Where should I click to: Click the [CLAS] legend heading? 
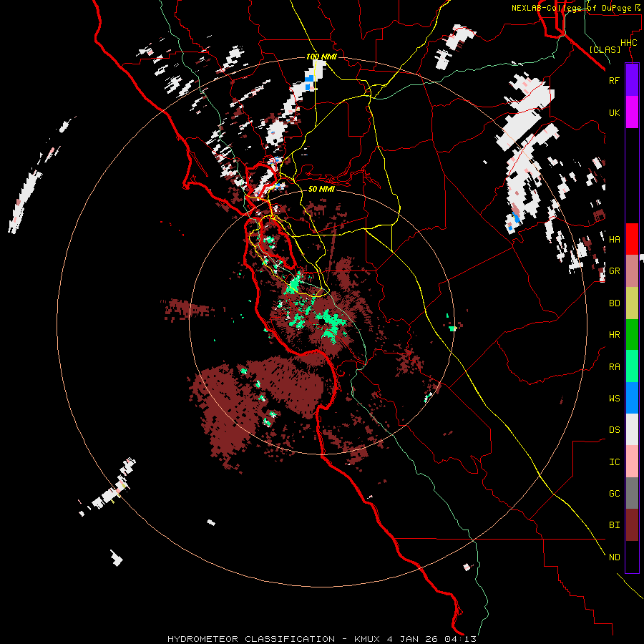605,49
